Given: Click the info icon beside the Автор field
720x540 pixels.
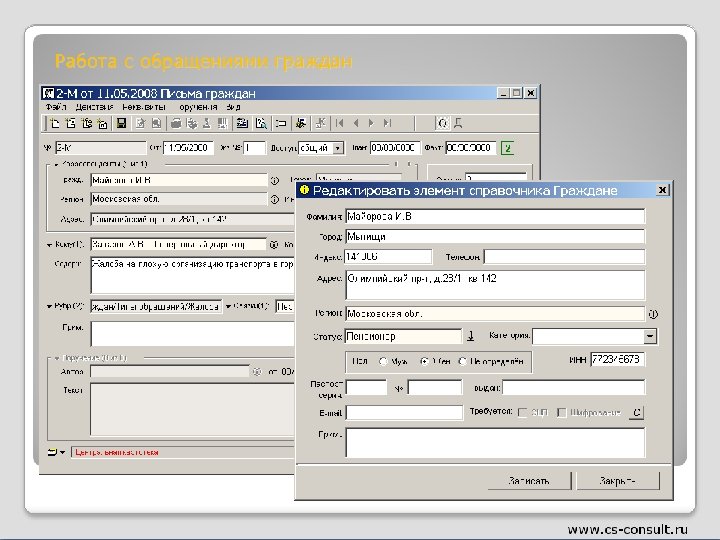Looking at the screenshot, I should pos(257,371).
